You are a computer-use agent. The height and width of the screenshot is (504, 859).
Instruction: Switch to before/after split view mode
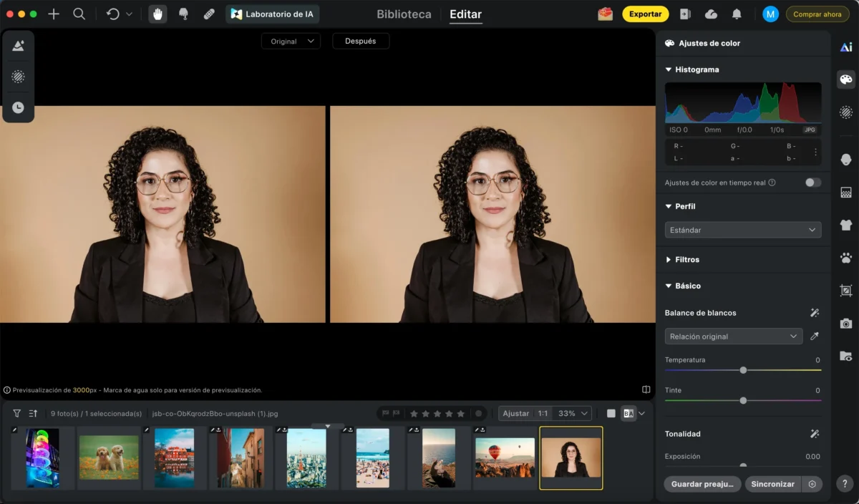628,413
